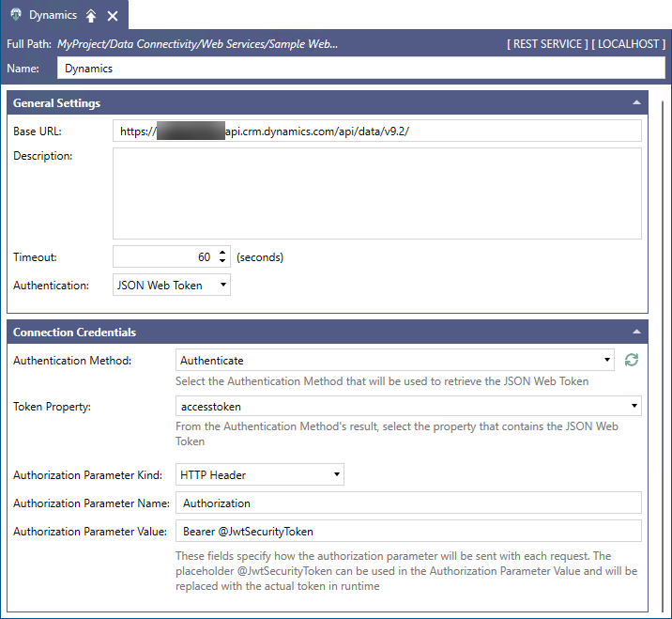672x619 pixels.
Task: Click the "(seconds)" label
Action: (260, 257)
